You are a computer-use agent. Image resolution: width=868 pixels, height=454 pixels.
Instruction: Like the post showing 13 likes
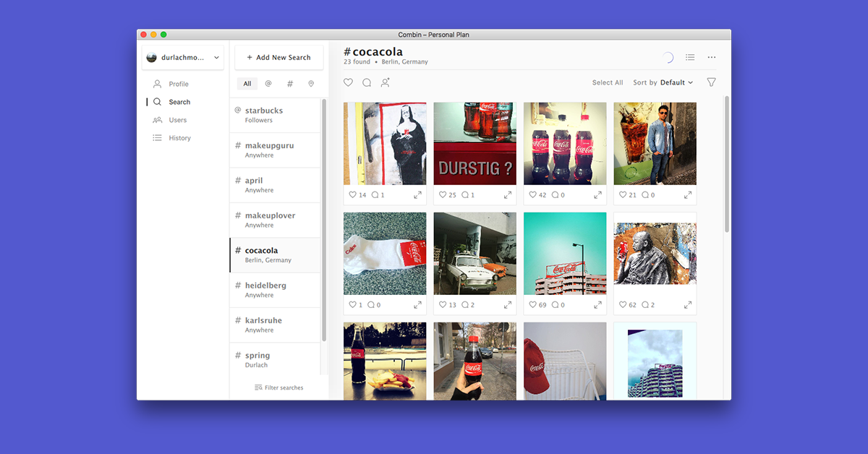click(443, 305)
